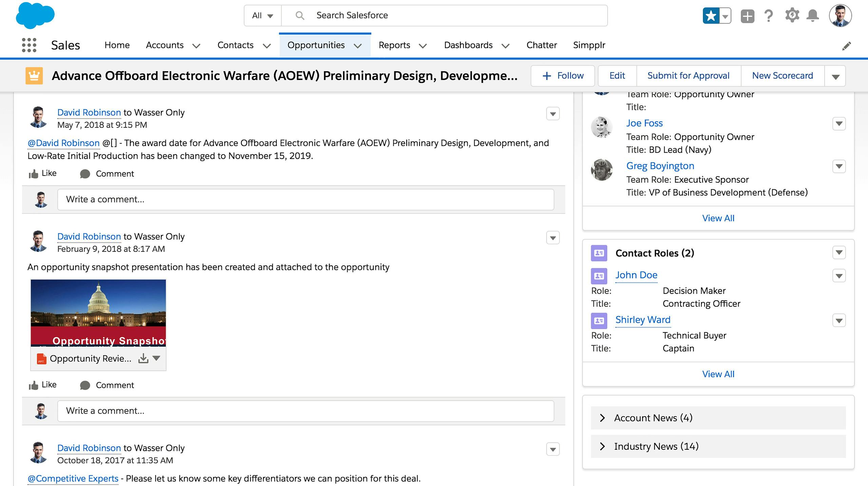Open more actions dropdown beside New Scorecard
The height and width of the screenshot is (486, 868).
click(835, 76)
